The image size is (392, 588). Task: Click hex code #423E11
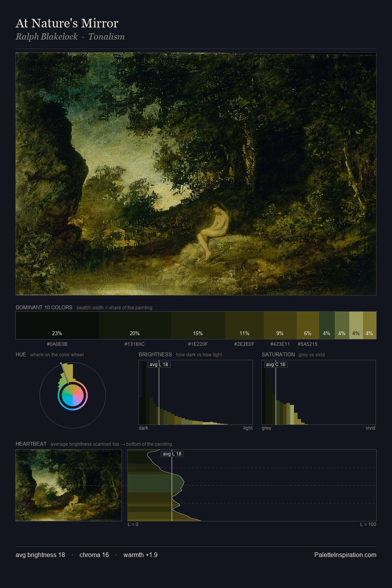tap(280, 344)
